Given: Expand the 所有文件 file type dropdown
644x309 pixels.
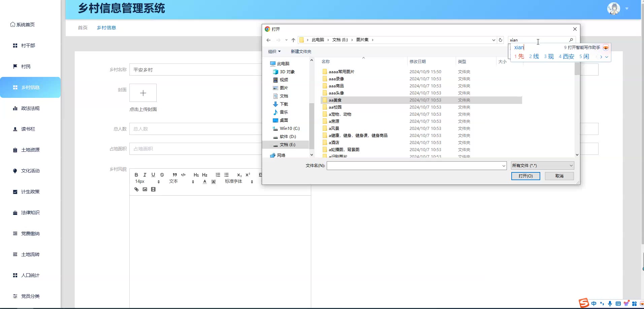Looking at the screenshot, I should point(542,166).
